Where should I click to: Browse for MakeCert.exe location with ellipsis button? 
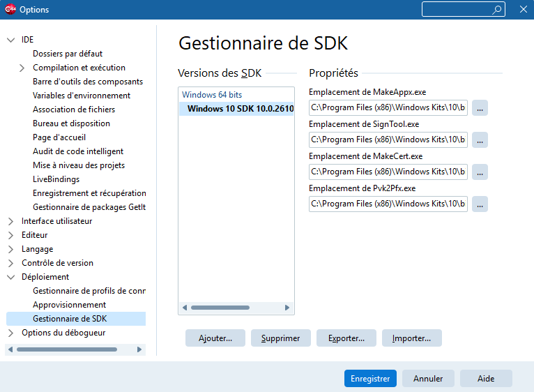[x=480, y=172]
